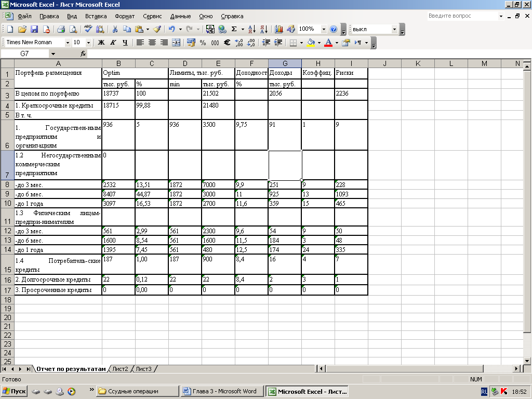
Task: Copy the selected cells
Action: [127, 30]
